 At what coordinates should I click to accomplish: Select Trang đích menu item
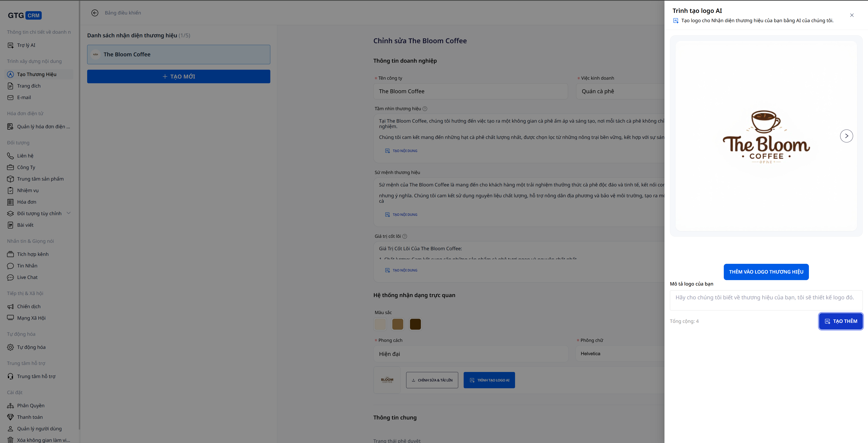tap(29, 86)
